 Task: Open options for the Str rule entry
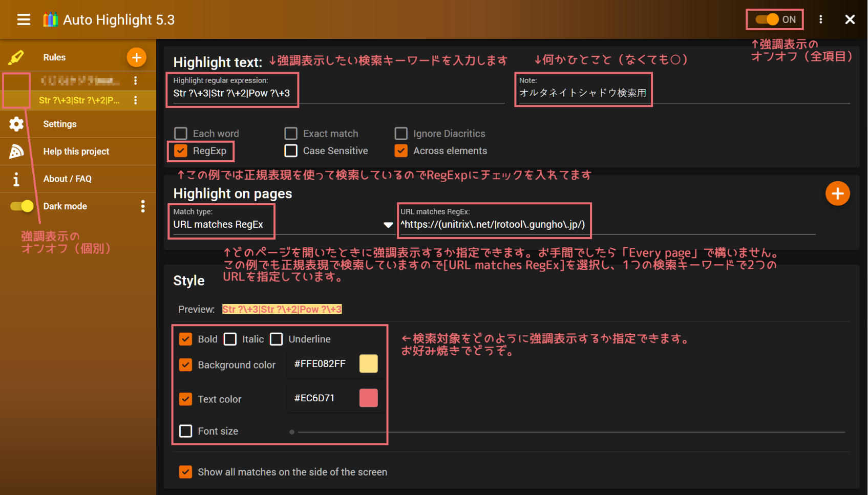point(136,100)
